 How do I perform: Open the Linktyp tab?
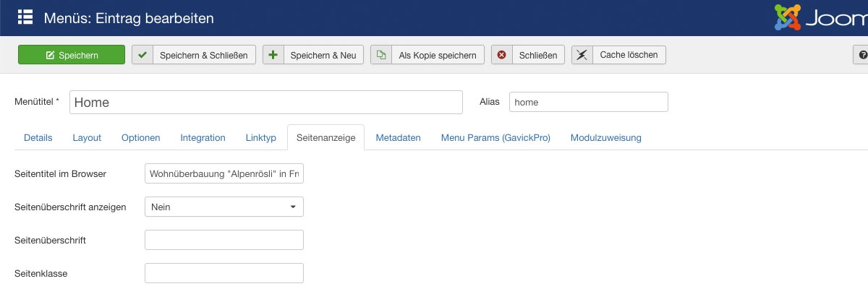pyautogui.click(x=261, y=137)
